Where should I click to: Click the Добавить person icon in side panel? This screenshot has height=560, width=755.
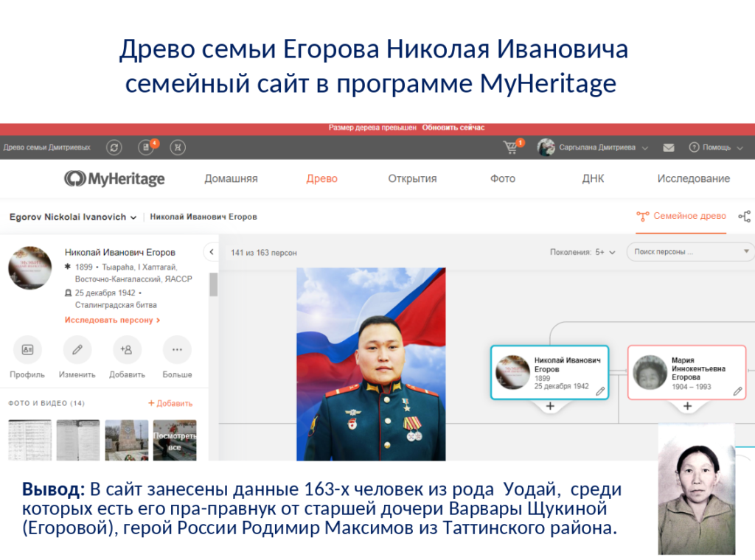pos(127,350)
